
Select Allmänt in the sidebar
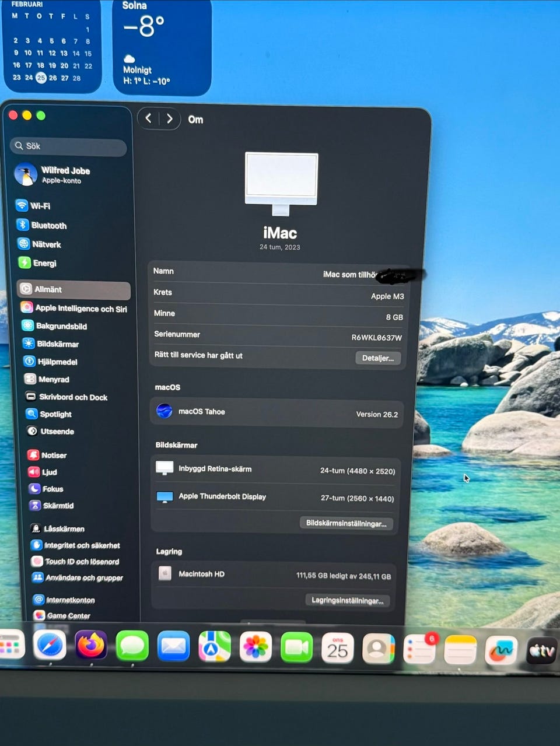73,289
